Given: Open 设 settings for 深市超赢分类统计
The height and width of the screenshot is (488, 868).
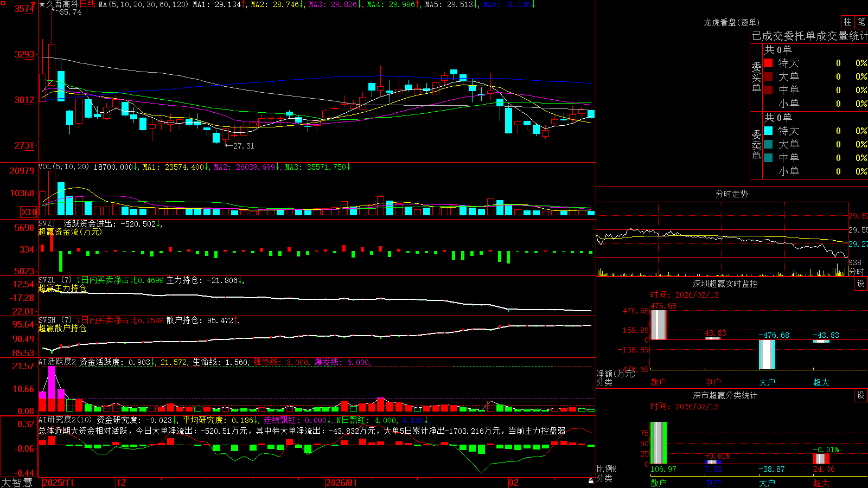Looking at the screenshot, I should [x=861, y=395].
